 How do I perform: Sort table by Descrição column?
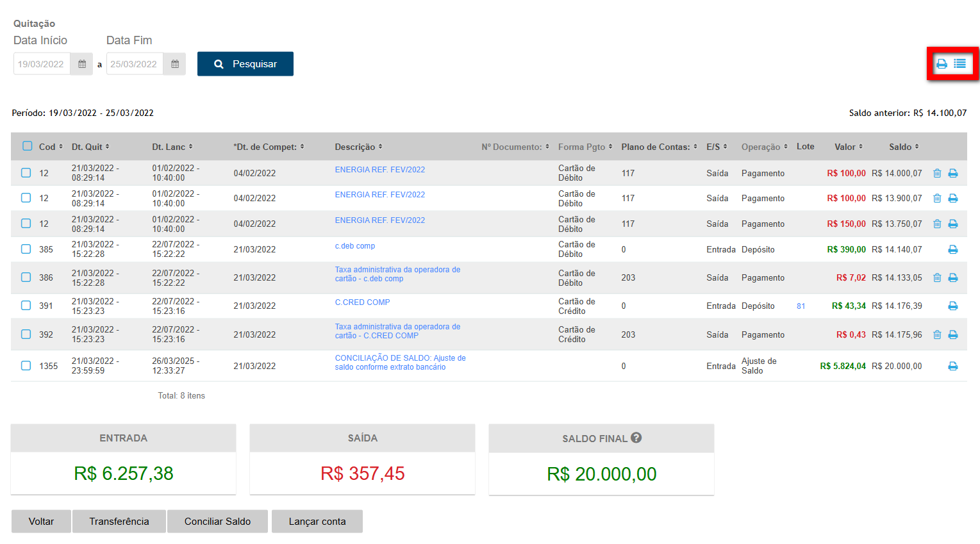coord(358,147)
